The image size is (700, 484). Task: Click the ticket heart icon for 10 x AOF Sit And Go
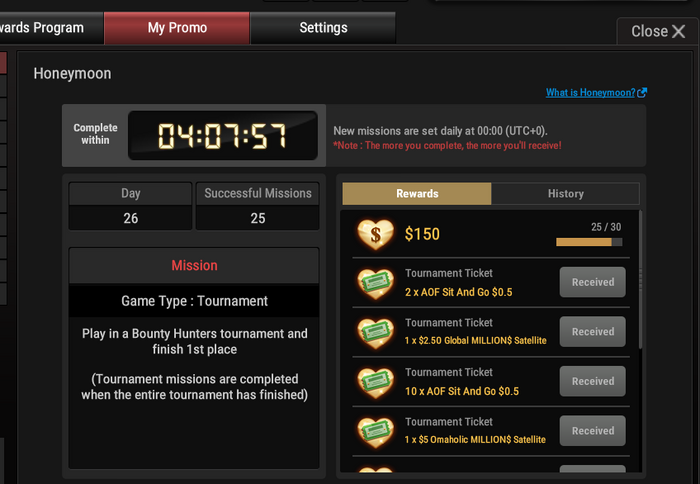[375, 383]
